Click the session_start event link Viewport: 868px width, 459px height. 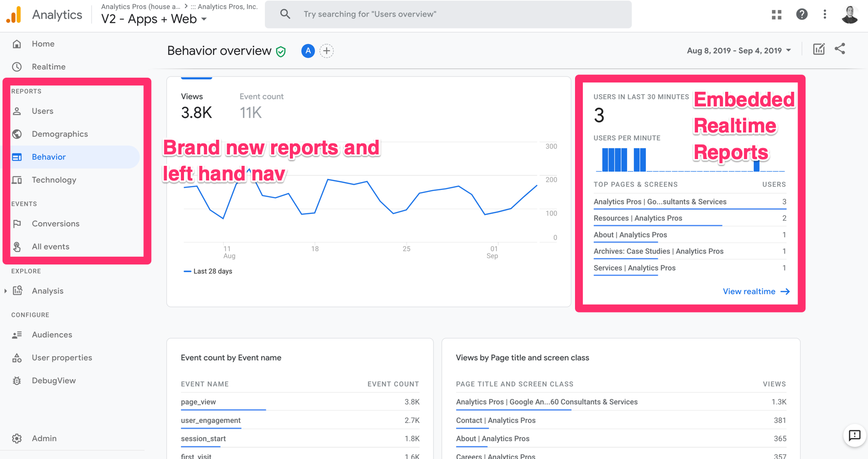click(203, 439)
